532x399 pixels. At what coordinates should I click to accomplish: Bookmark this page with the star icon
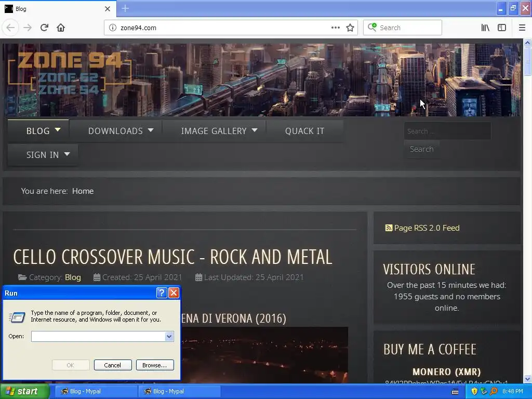[350, 28]
